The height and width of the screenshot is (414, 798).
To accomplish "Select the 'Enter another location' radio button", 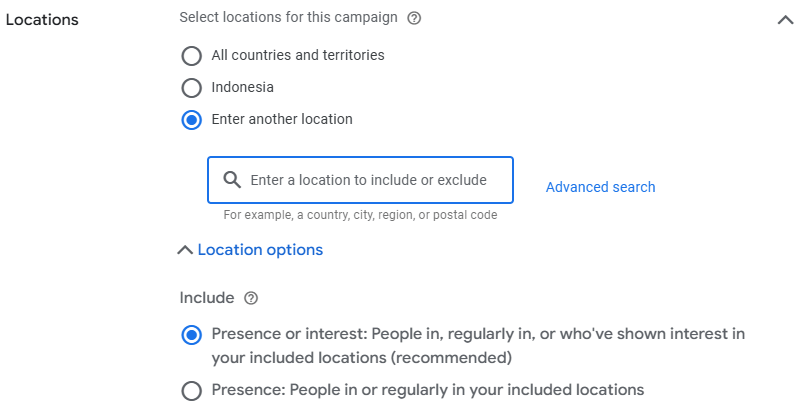I will pos(191,120).
